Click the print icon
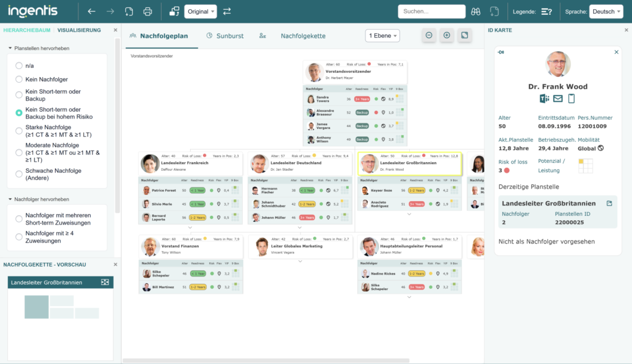The height and width of the screenshot is (364, 632). click(148, 11)
